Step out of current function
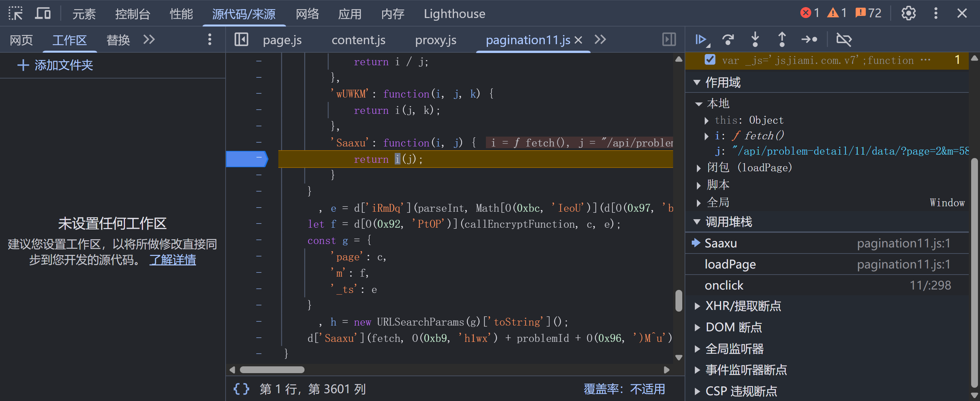980x401 pixels. pyautogui.click(x=782, y=39)
